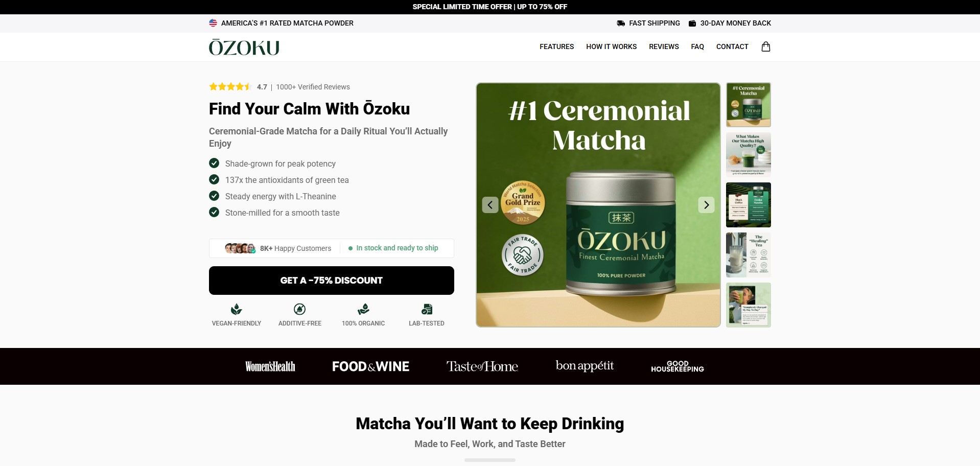Show next product image with right chevron
This screenshot has height=466, width=980.
tap(706, 205)
